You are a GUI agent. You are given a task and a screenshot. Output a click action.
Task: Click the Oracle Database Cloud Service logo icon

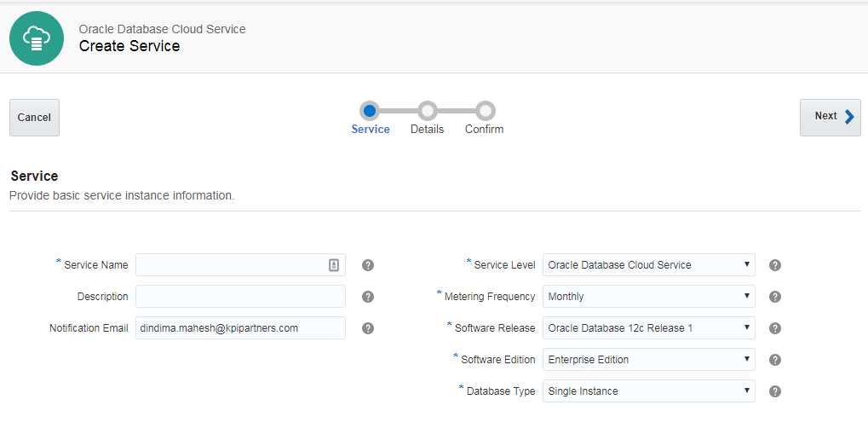[x=37, y=38]
